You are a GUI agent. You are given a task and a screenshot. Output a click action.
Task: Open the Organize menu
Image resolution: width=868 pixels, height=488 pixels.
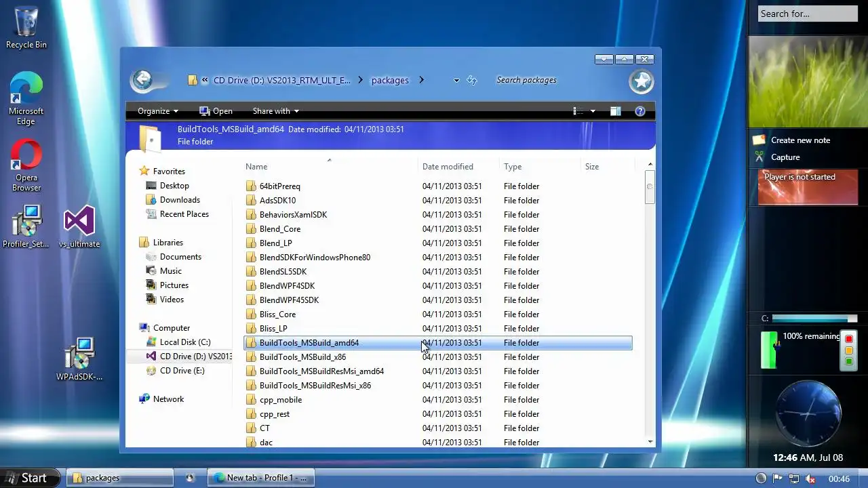158,111
